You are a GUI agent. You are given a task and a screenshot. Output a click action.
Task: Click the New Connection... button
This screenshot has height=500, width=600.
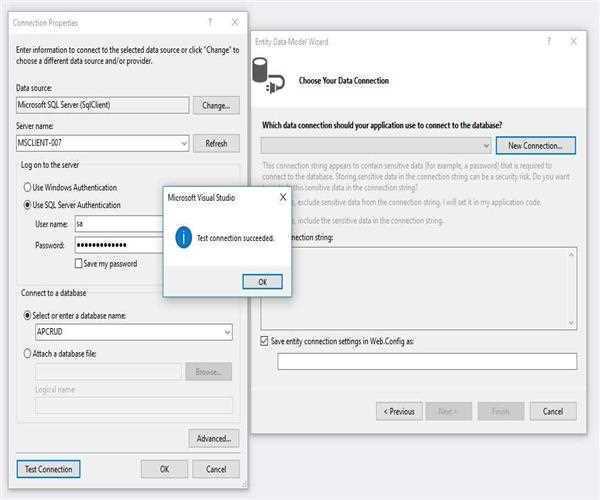(535, 146)
